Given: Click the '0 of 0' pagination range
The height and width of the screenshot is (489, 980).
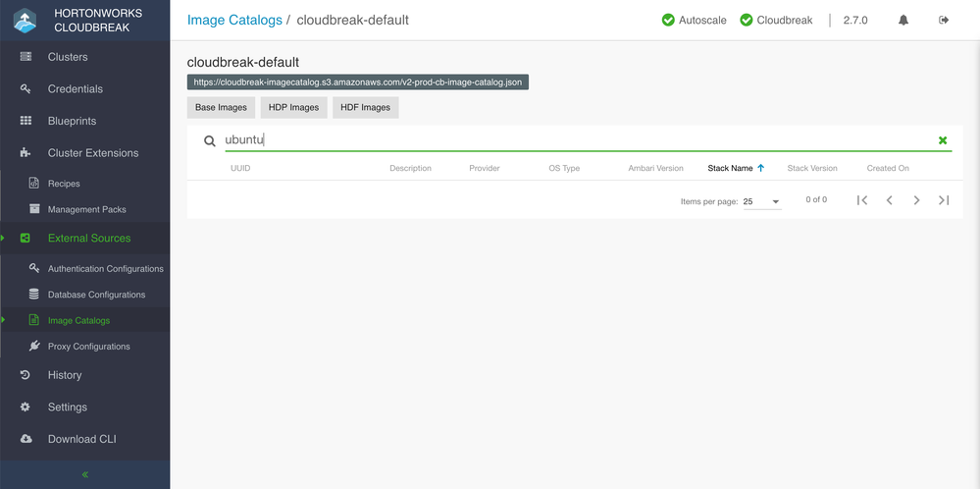Looking at the screenshot, I should 816,200.
